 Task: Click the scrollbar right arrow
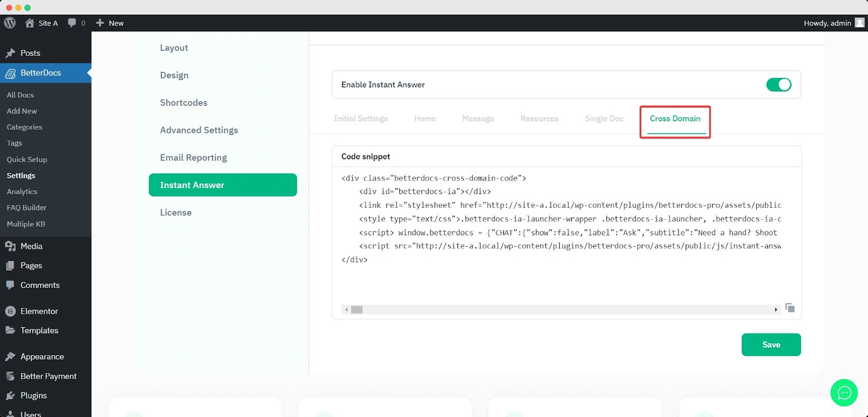pos(776,310)
